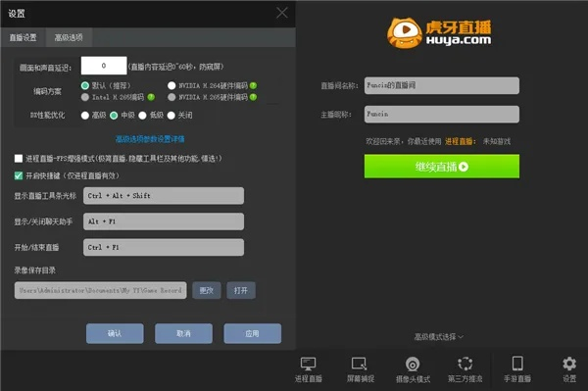588x391 pixels.
Task: Choose 手游直播 mobile game streaming icon
Action: pyautogui.click(x=517, y=364)
